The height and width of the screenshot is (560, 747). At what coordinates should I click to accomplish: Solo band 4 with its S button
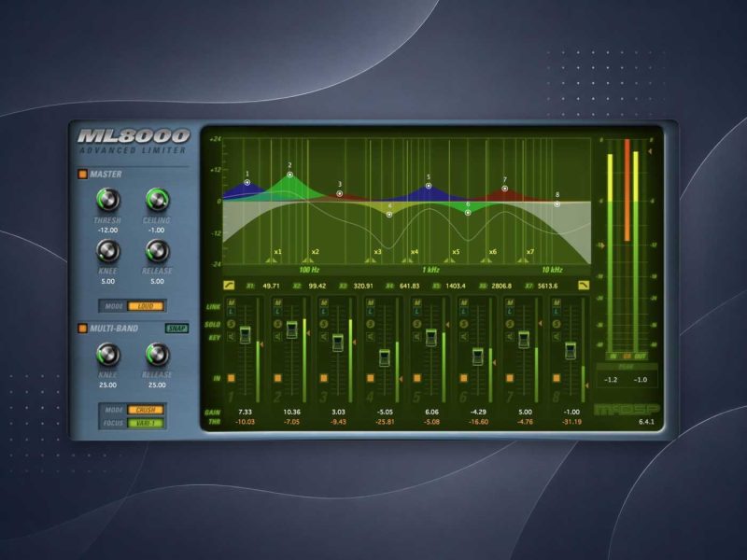point(371,324)
